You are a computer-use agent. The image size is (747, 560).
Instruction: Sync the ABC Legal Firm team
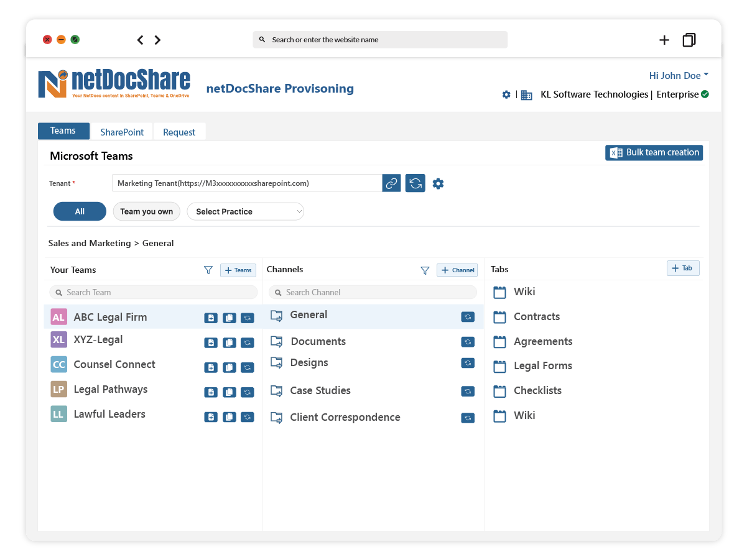(248, 318)
